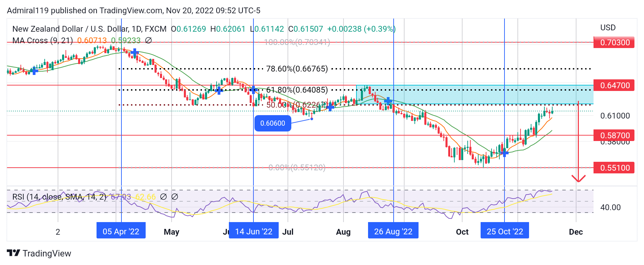The image size is (644, 265).
Task: Click the close price C0.61507 value
Action: (x=306, y=29)
